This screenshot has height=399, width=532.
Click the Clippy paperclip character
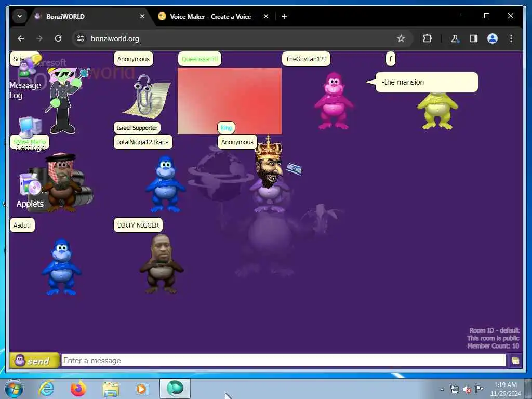(147, 96)
